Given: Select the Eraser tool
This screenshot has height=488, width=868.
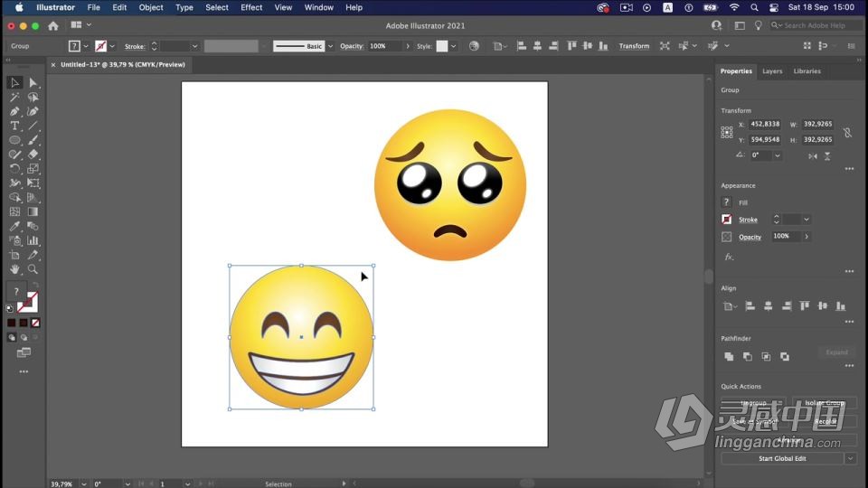Looking at the screenshot, I should click(x=33, y=155).
